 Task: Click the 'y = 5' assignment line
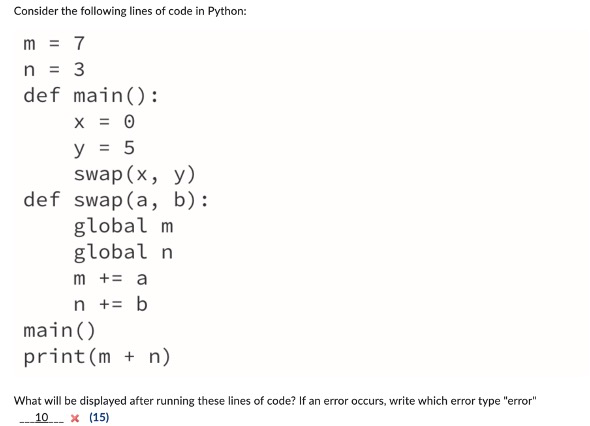(x=104, y=148)
